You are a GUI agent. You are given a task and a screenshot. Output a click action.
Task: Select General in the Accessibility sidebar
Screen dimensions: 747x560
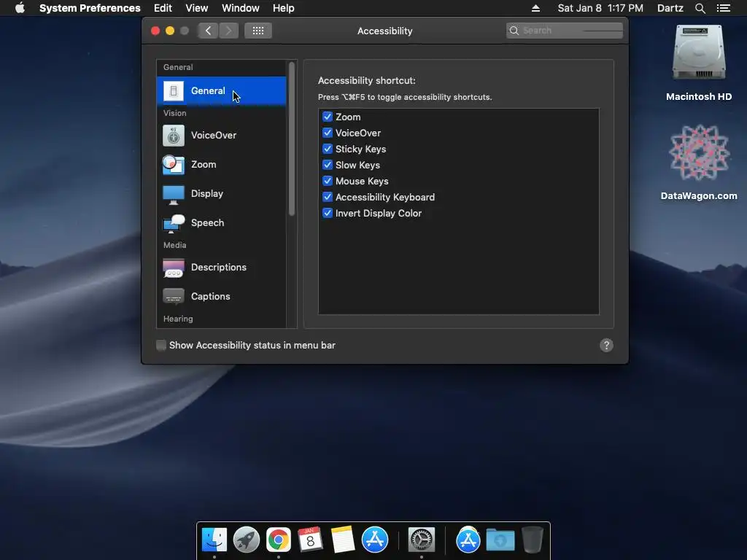(222, 90)
